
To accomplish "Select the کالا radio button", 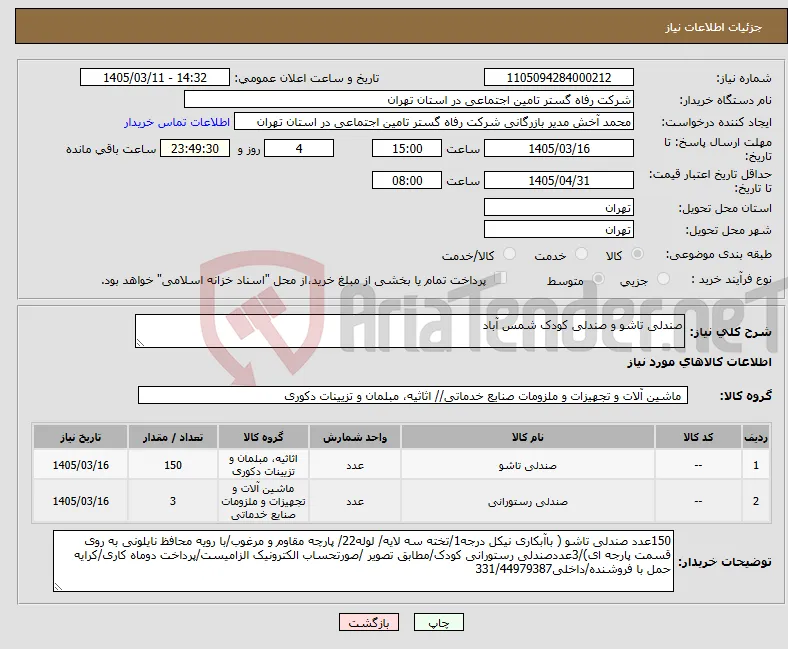I will 637,254.
